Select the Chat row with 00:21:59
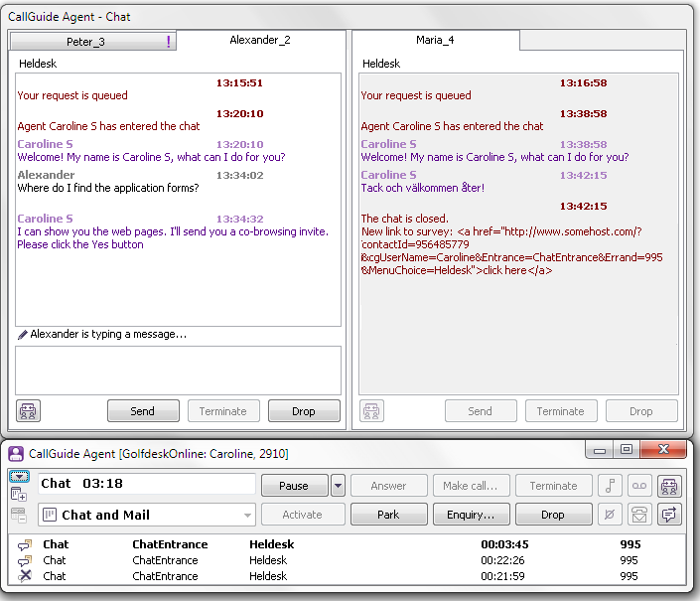700x601 pixels. tap(347, 576)
